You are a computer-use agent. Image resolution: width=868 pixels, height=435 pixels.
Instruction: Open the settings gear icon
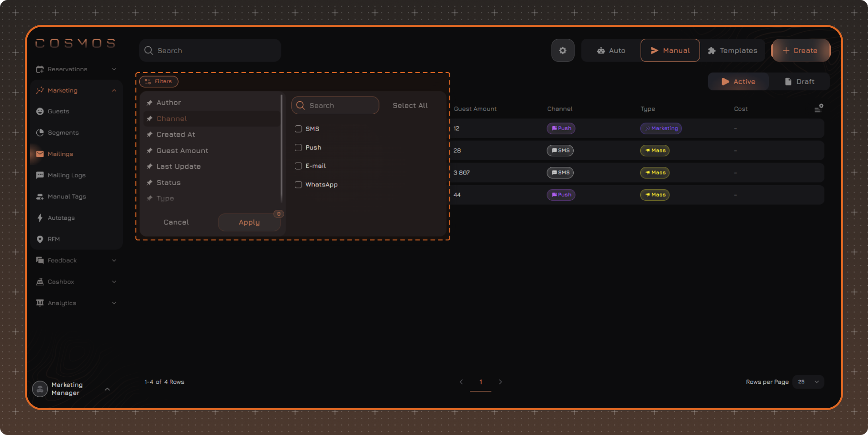click(x=563, y=51)
